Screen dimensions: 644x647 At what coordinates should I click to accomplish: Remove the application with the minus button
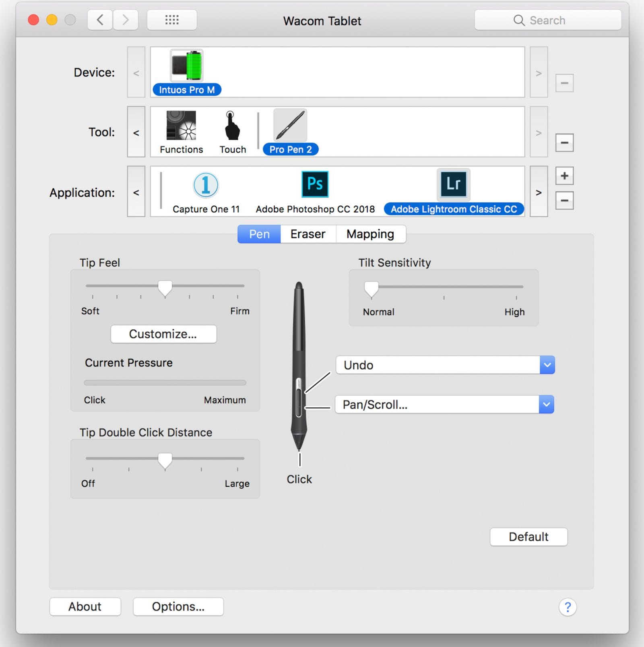coord(564,201)
